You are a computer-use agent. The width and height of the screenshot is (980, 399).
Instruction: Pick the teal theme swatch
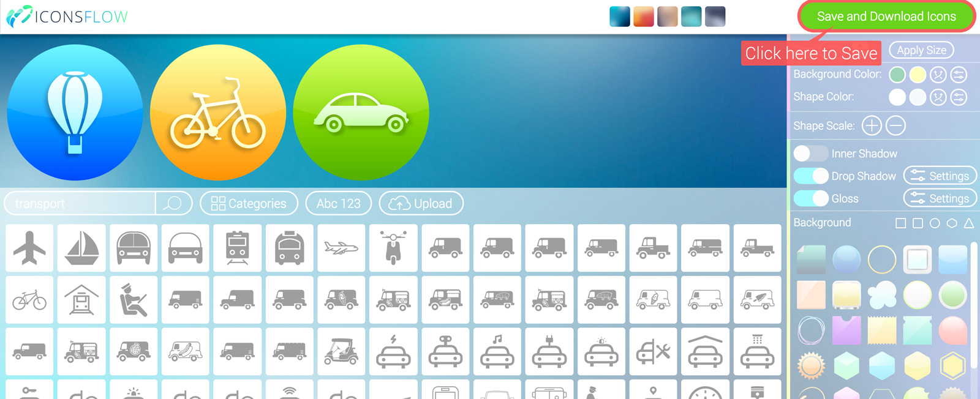(692, 17)
